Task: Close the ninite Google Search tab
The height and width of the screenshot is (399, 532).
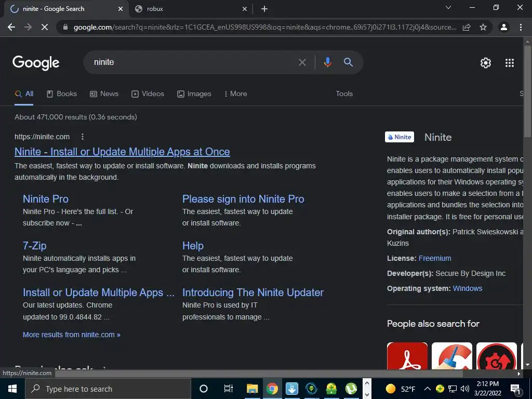Action: pyautogui.click(x=120, y=9)
